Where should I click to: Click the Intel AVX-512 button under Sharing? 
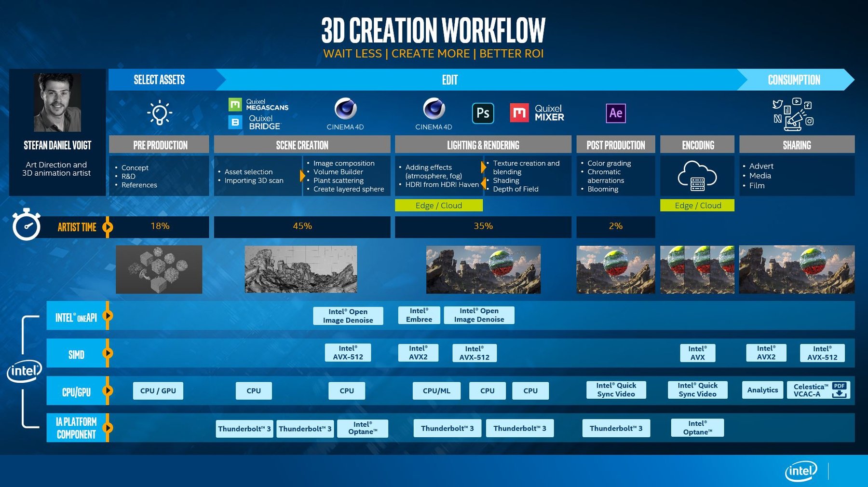(x=823, y=352)
